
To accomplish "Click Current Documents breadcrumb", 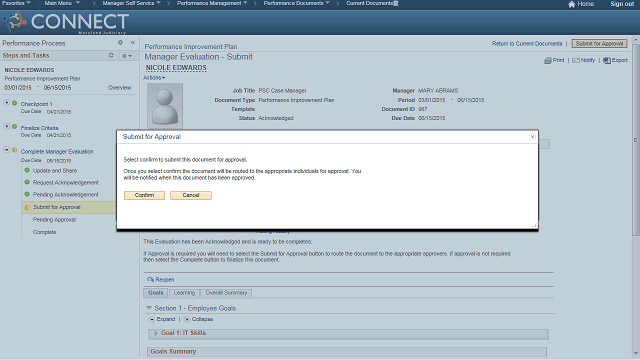I will [370, 3].
